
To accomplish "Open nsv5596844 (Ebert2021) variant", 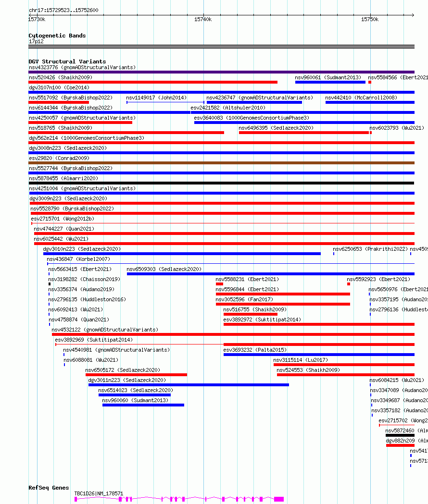I will tap(248, 289).
